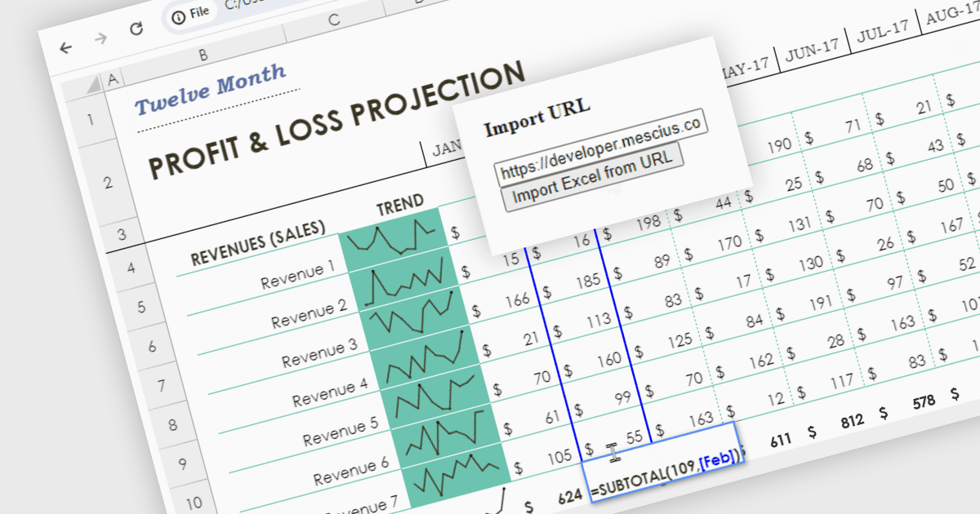Click the Import URL dialog heading

click(x=537, y=117)
